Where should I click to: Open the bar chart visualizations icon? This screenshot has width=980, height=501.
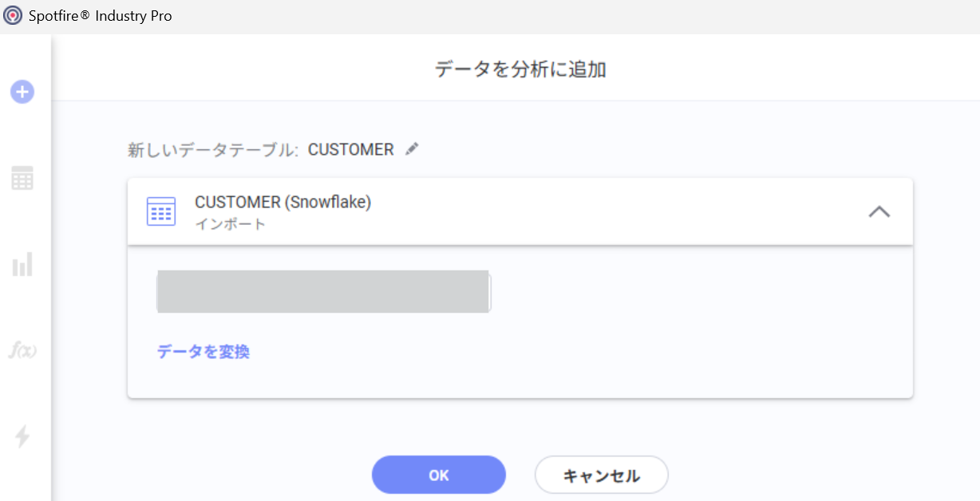tap(22, 264)
